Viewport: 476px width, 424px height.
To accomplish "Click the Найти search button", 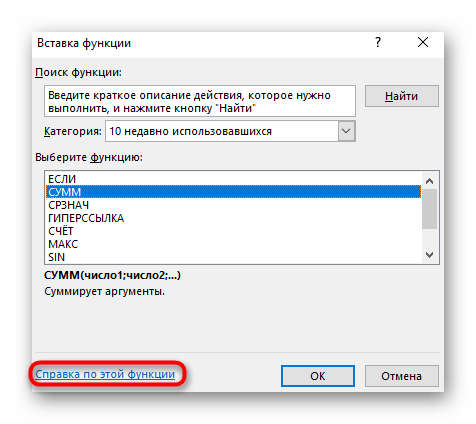I will click(402, 96).
